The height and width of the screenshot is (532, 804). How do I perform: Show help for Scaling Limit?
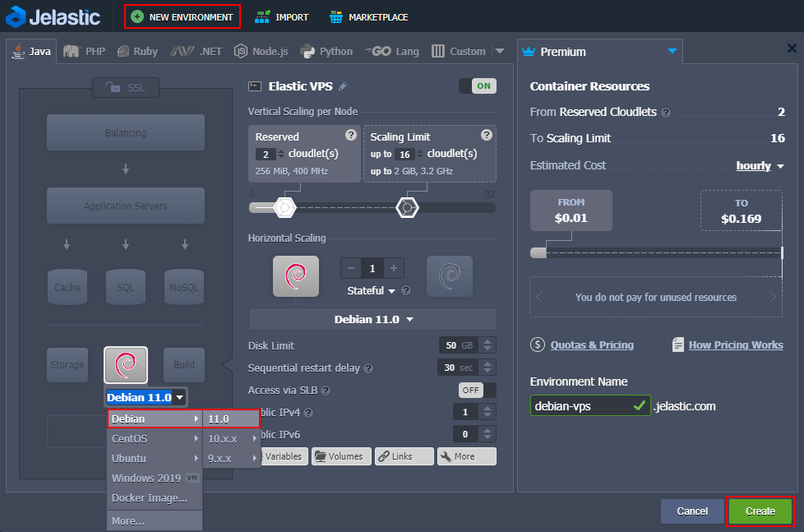tap(487, 135)
